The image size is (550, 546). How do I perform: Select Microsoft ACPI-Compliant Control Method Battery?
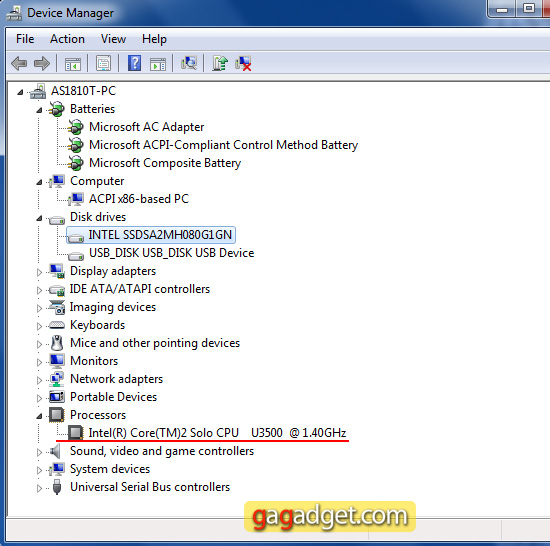point(223,145)
